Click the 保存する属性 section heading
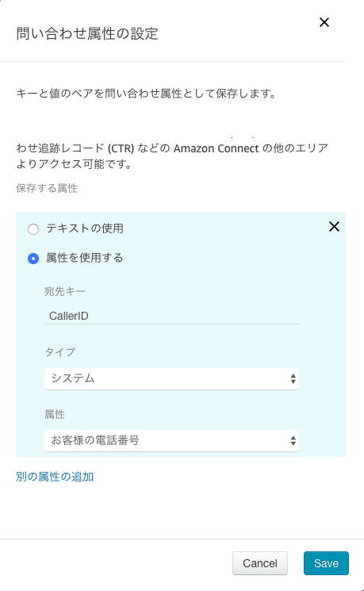Screen dimensions: 364x591 [47, 188]
